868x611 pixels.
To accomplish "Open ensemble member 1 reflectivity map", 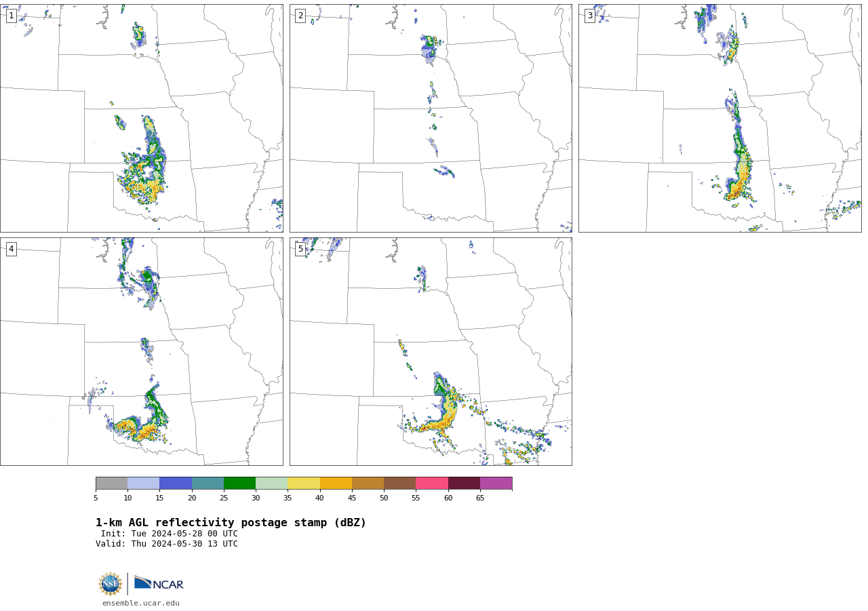I will pos(142,119).
